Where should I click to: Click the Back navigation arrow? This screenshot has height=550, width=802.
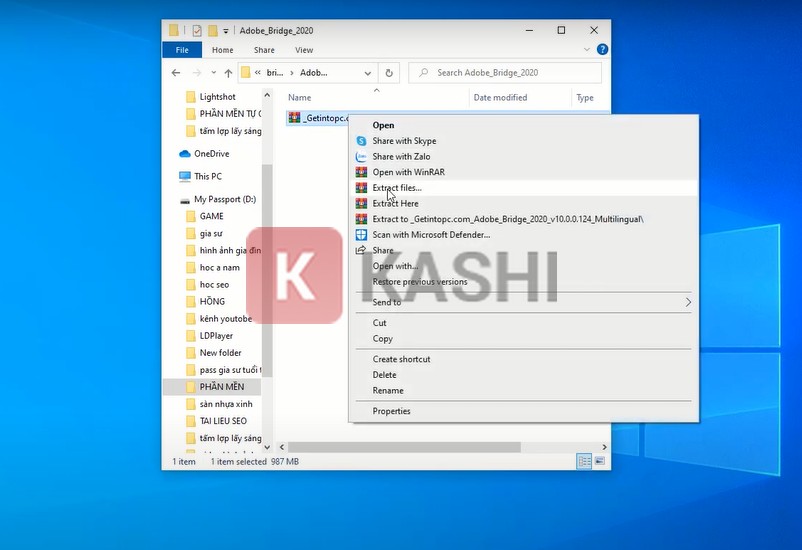(x=176, y=73)
